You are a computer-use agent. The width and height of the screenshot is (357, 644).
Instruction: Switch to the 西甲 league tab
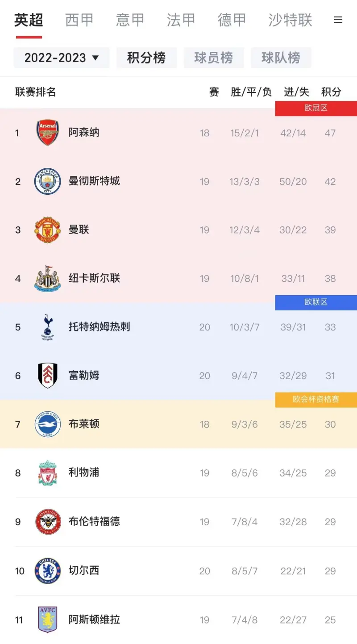(79, 20)
